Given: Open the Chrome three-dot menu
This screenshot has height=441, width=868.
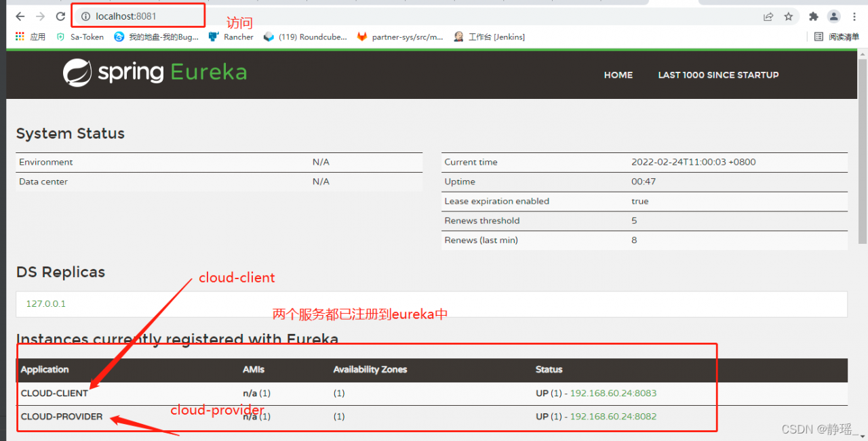Looking at the screenshot, I should (853, 16).
